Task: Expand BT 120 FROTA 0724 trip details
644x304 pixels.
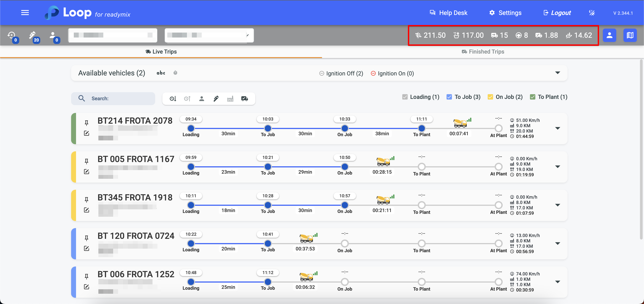Action: [557, 243]
